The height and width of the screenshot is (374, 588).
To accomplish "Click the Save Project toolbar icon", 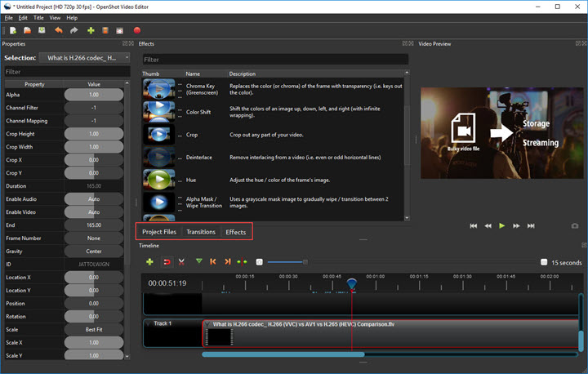I will 41,30.
